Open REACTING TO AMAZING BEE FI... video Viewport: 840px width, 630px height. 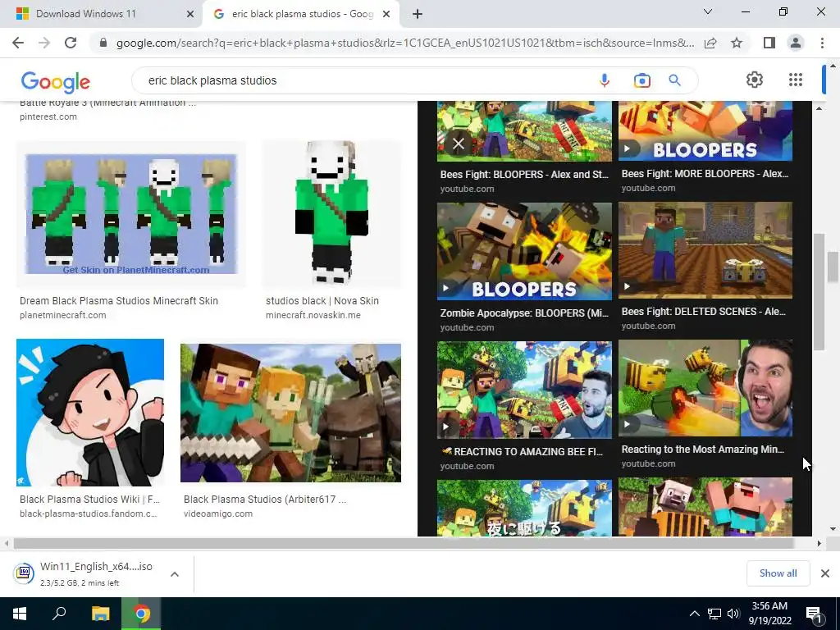pos(524,390)
